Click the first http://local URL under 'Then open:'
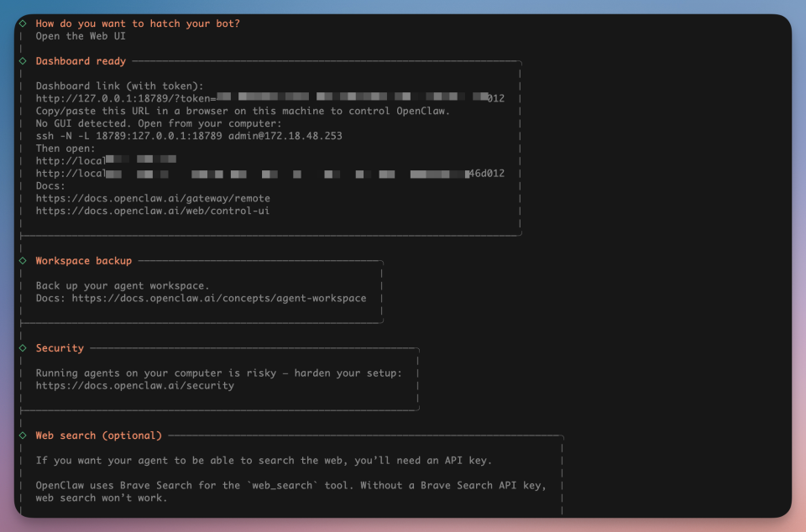 click(x=106, y=161)
